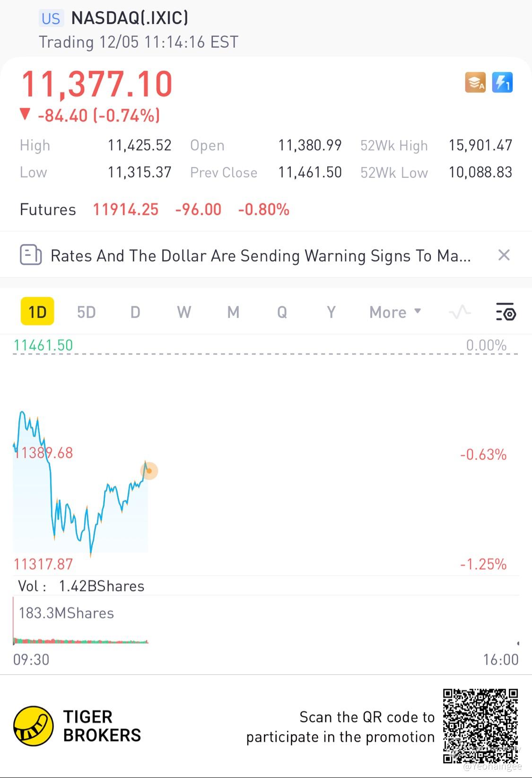Tap the orange stacked-layers level icon

point(475,83)
